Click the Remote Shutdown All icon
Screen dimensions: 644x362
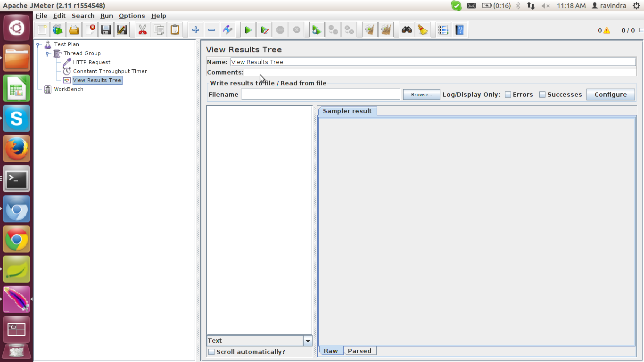click(349, 30)
